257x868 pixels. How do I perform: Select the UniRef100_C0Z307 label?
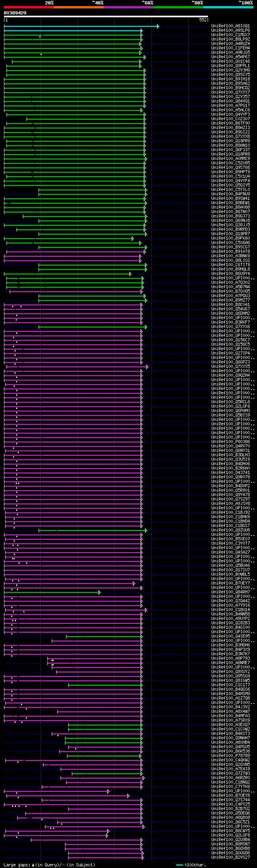(230, 119)
